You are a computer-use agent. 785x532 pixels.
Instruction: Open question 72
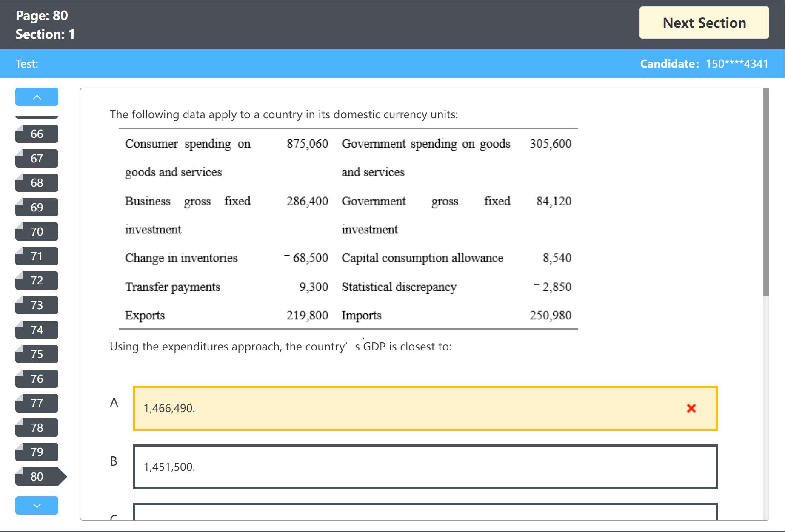click(x=37, y=281)
